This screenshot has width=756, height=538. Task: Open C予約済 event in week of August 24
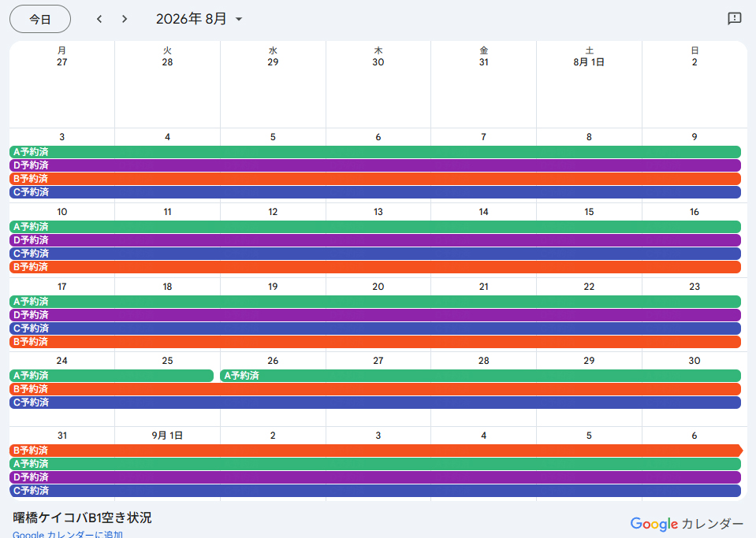375,403
